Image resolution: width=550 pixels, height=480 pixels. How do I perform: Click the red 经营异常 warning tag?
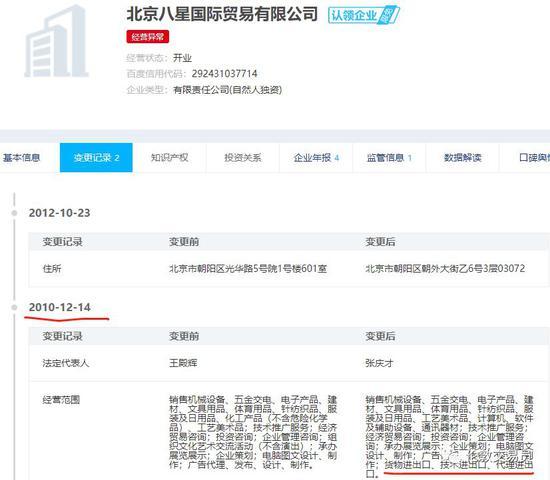[148, 36]
